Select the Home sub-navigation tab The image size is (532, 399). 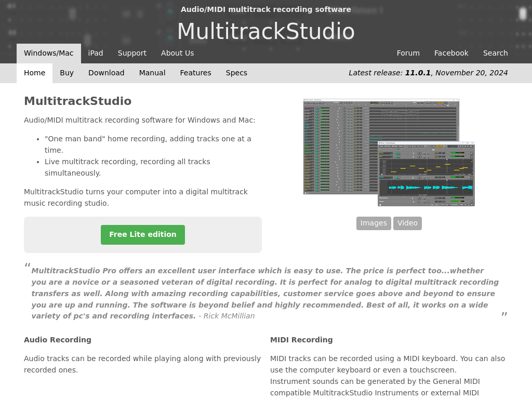click(x=34, y=73)
